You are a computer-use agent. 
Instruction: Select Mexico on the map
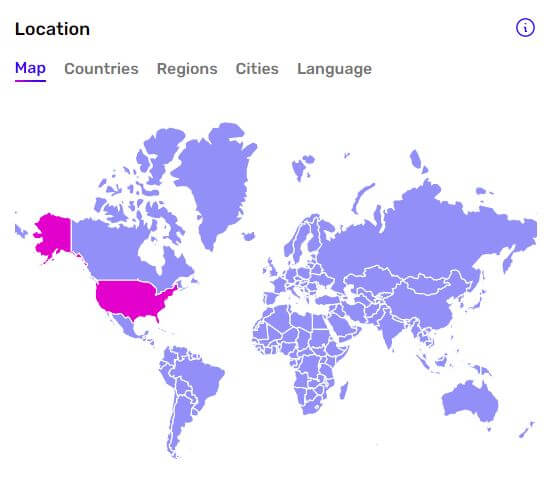point(126,325)
